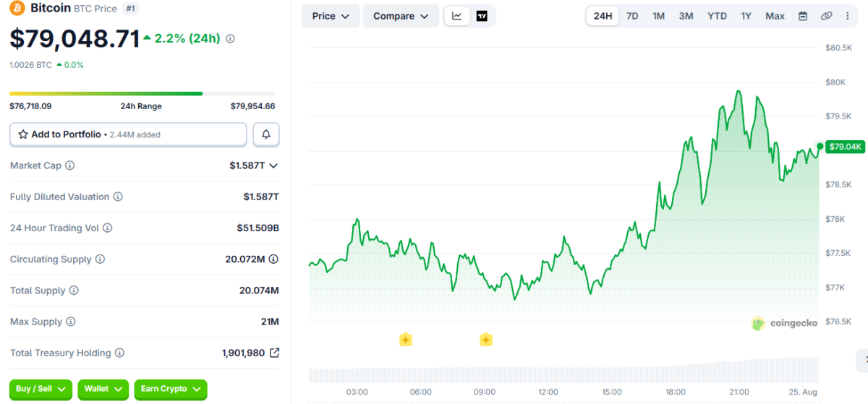
Task: Select the 24H time range
Action: 603,16
